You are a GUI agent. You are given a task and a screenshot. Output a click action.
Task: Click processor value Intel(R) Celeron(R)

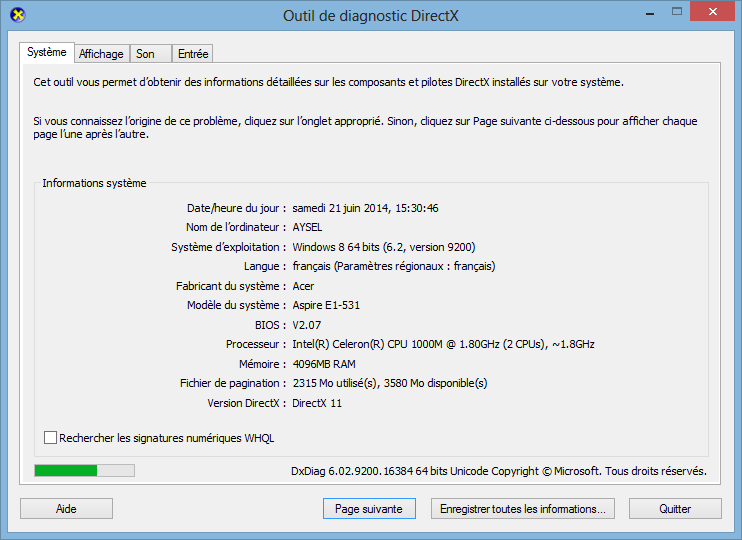[x=443, y=344]
